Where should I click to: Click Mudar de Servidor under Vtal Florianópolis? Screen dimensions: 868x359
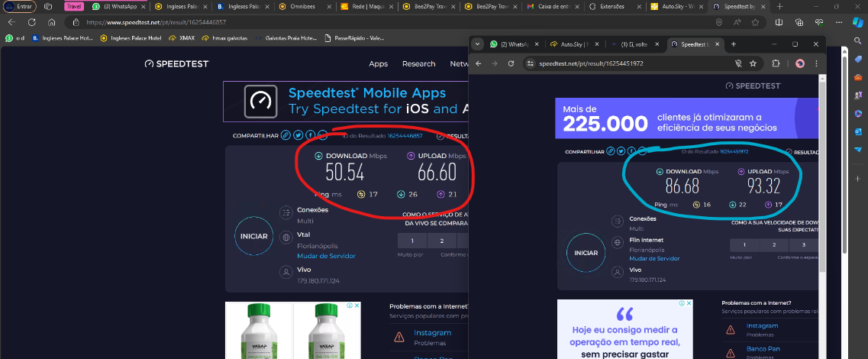(326, 256)
